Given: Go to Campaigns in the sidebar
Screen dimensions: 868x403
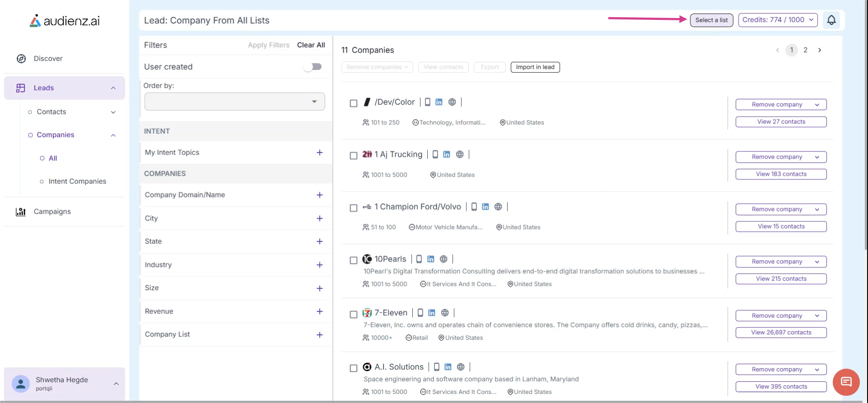Looking at the screenshot, I should click(x=52, y=211).
